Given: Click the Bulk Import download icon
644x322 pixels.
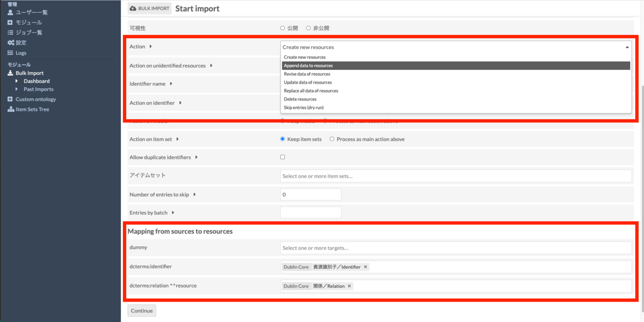Looking at the screenshot, I should pyautogui.click(x=10, y=73).
